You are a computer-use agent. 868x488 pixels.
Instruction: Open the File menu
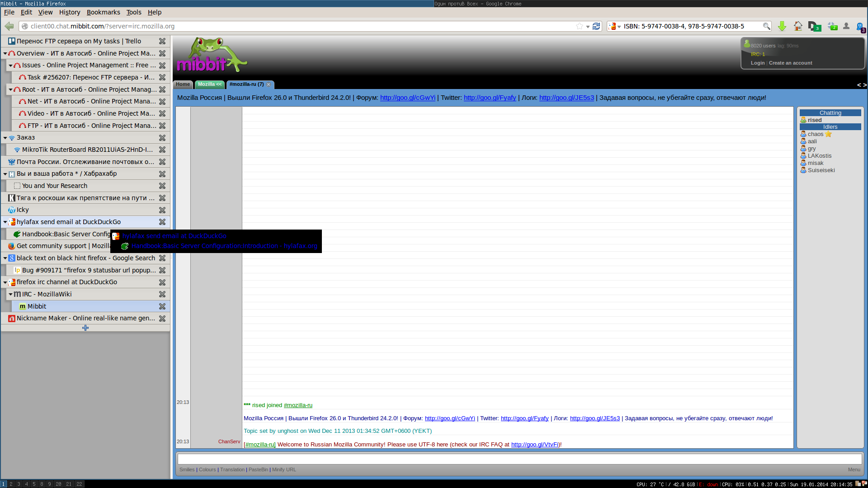[x=9, y=12]
